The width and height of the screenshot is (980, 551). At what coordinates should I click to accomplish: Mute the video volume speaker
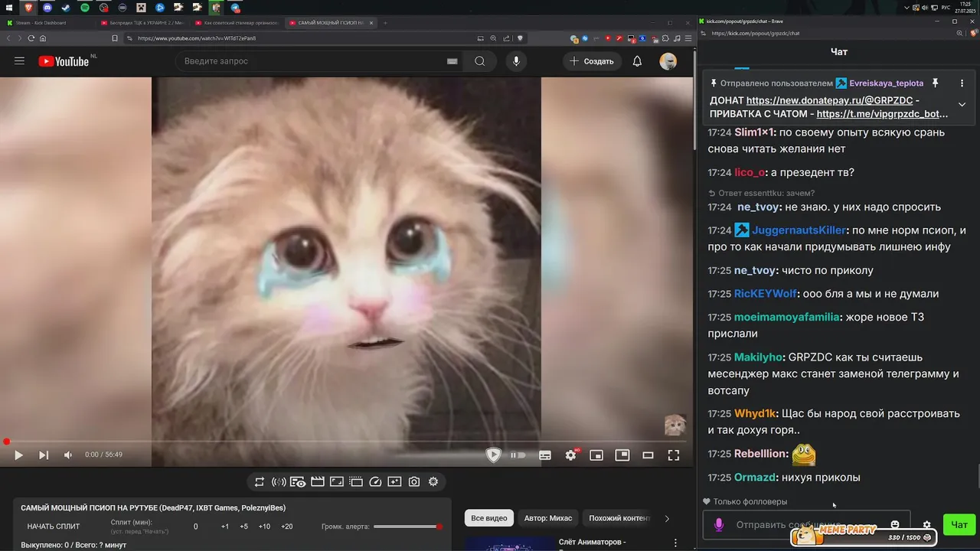pyautogui.click(x=68, y=455)
